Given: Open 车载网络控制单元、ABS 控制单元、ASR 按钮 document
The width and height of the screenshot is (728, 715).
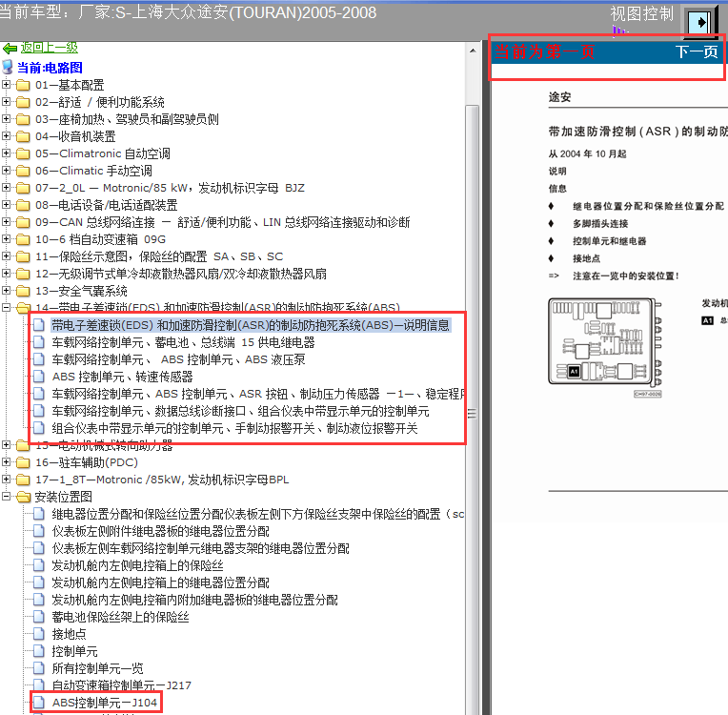Looking at the screenshot, I should [x=257, y=394].
